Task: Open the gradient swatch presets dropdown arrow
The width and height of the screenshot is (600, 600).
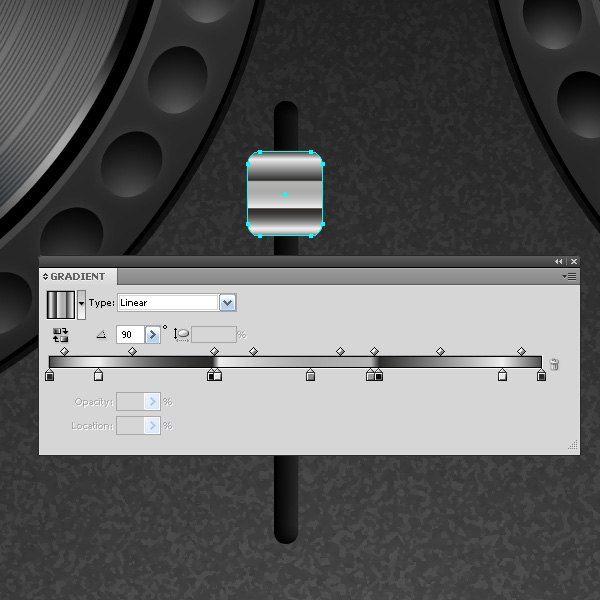Action: pyautogui.click(x=81, y=305)
